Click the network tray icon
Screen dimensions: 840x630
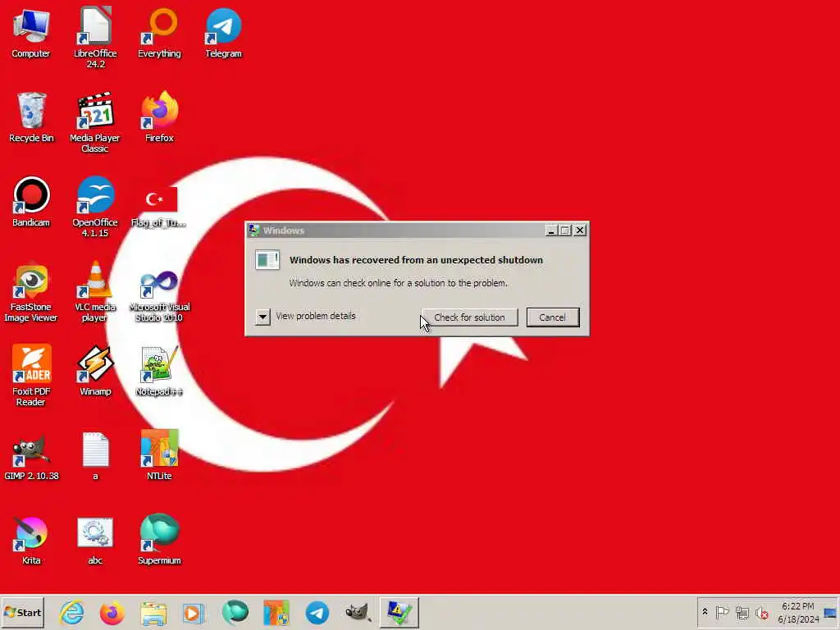[x=742, y=612]
